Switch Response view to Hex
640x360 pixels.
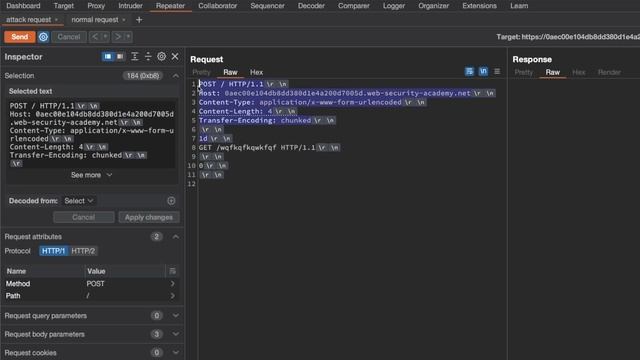tap(579, 72)
